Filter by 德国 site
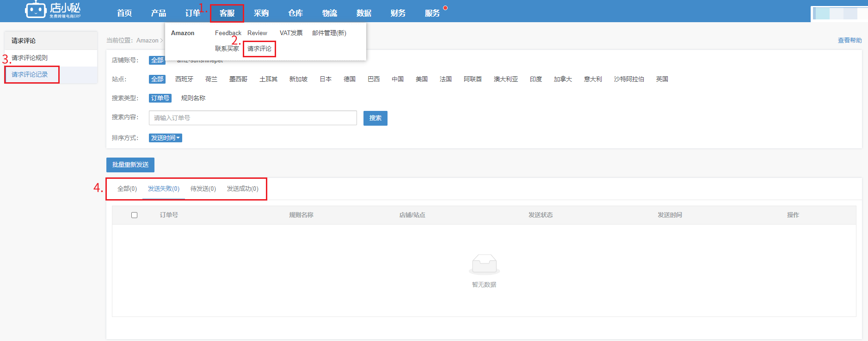Screen dimensions: 868x341 coord(350,79)
